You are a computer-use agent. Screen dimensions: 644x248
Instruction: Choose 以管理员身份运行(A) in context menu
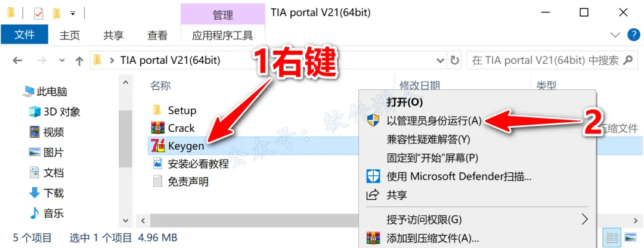point(434,121)
